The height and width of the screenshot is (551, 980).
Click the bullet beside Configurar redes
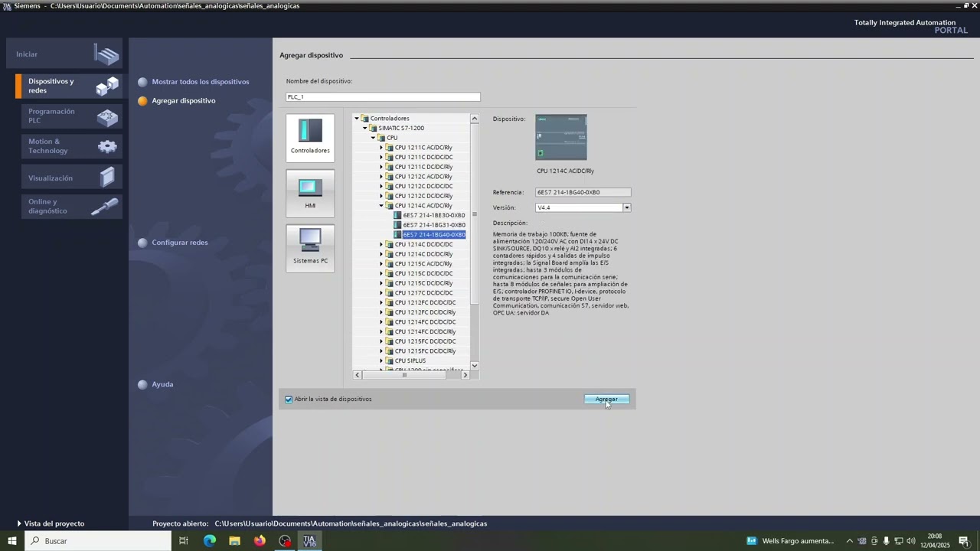(142, 243)
